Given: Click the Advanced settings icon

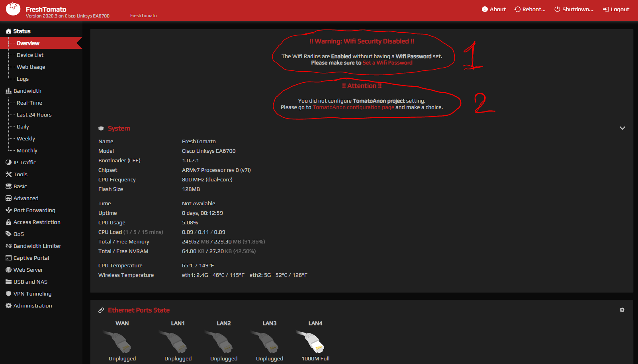Looking at the screenshot, I should (8, 198).
